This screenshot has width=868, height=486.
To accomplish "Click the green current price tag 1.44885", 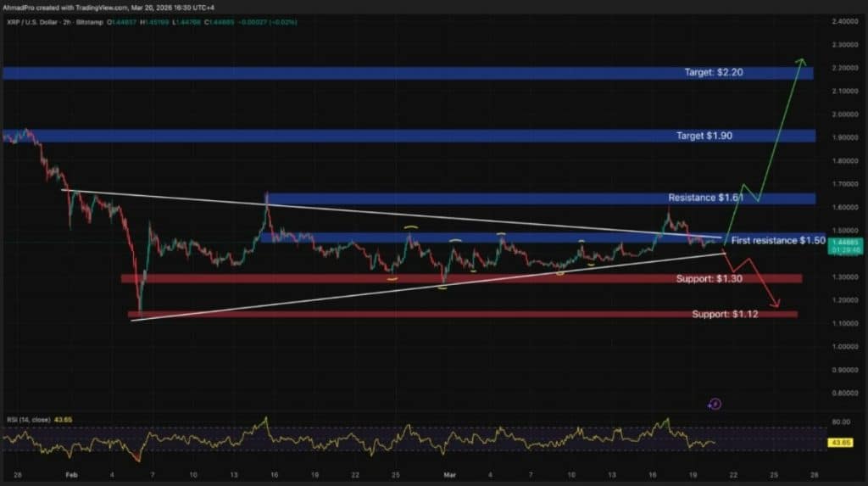I will click(845, 246).
